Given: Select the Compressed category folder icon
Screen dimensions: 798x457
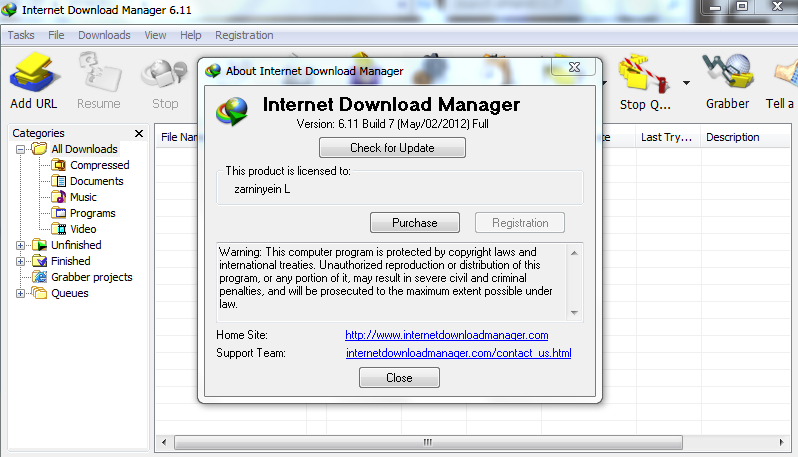Looking at the screenshot, I should coord(59,165).
